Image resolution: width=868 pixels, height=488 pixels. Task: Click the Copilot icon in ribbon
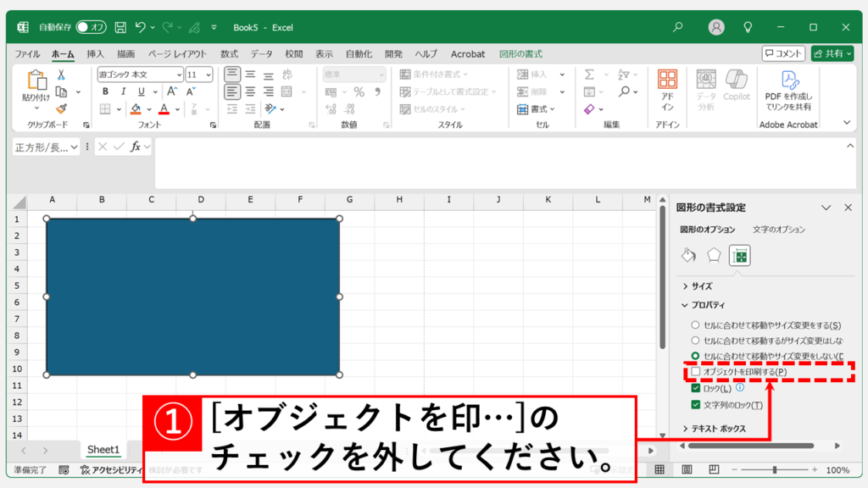736,87
